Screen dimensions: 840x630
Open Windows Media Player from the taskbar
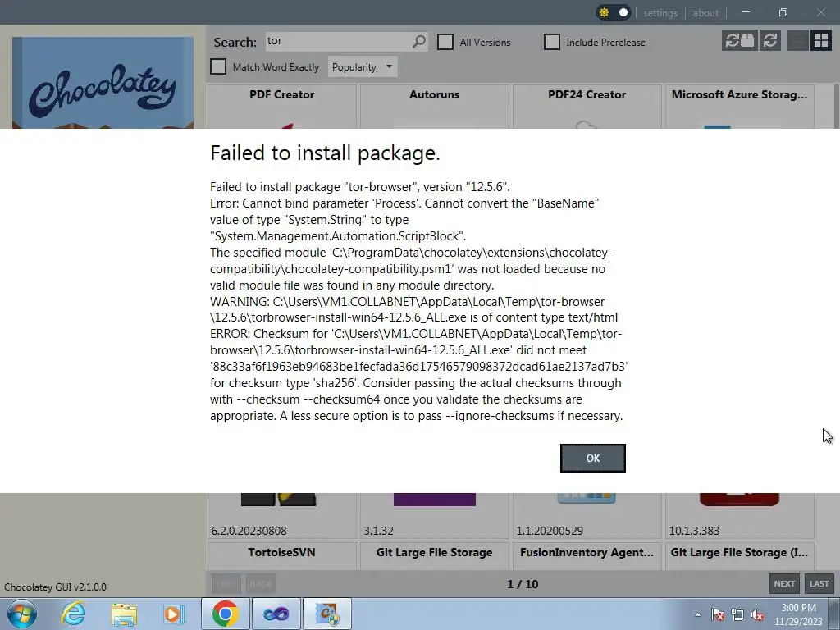174,614
